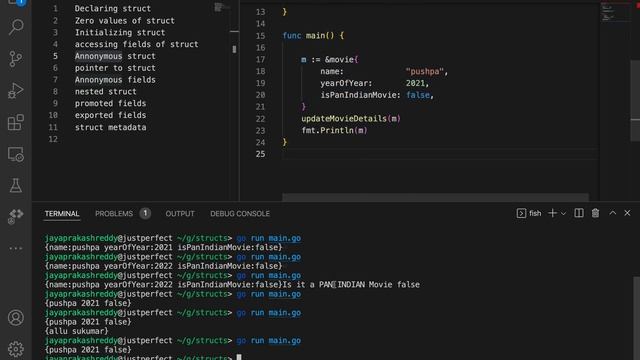Open additional views ellipsis in activity bar
Screen dimensions: 640x360
click(x=16, y=248)
